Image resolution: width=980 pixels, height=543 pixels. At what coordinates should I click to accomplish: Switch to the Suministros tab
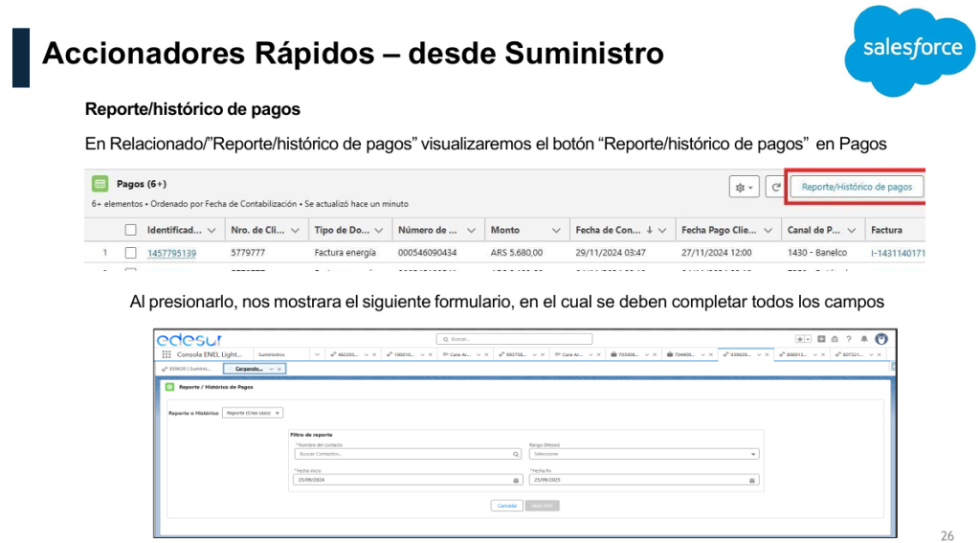(271, 354)
